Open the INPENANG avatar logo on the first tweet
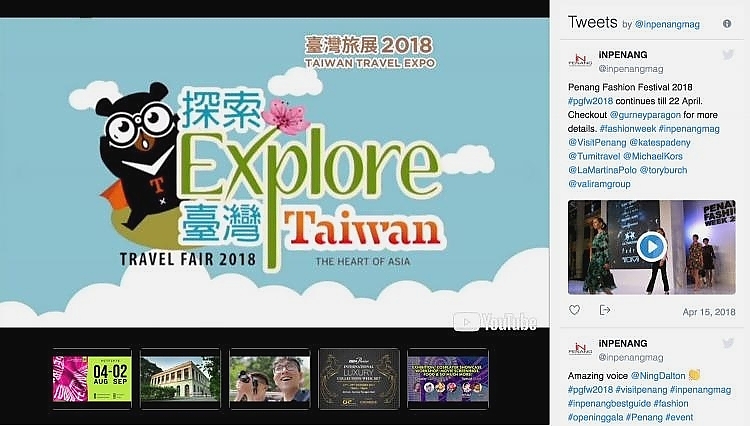Screen dimensions: 750x426 pos(580,60)
